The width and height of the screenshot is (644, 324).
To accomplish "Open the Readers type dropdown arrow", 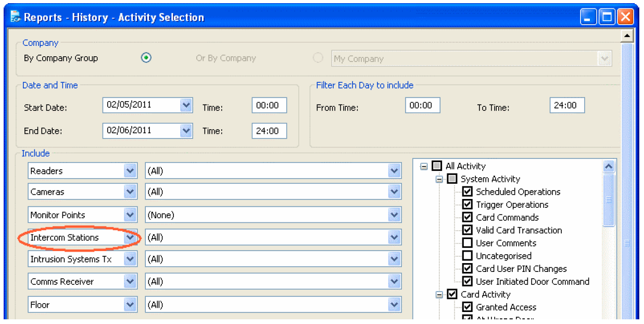I will coord(130,171).
